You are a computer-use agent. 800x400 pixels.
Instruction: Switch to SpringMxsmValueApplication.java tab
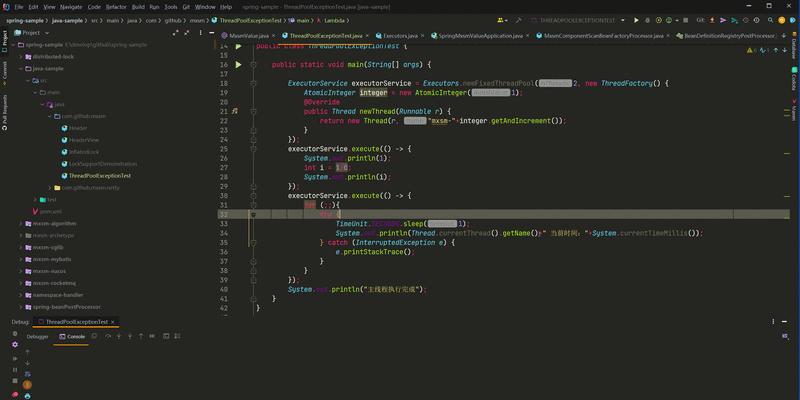tap(481, 36)
